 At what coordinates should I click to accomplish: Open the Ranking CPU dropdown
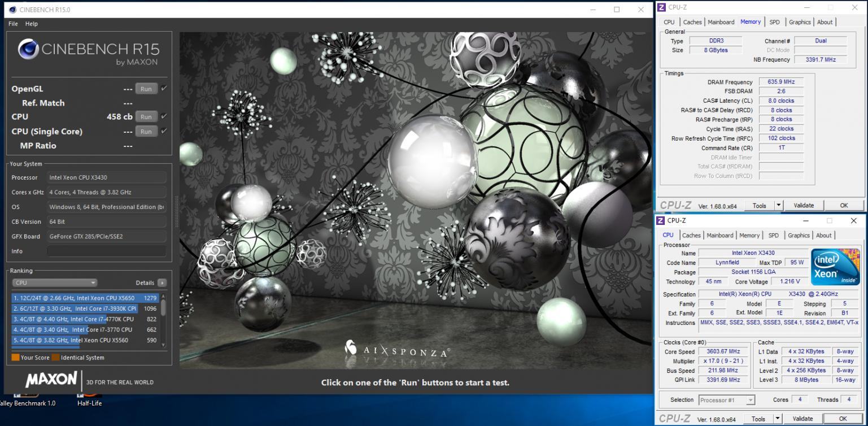55,282
